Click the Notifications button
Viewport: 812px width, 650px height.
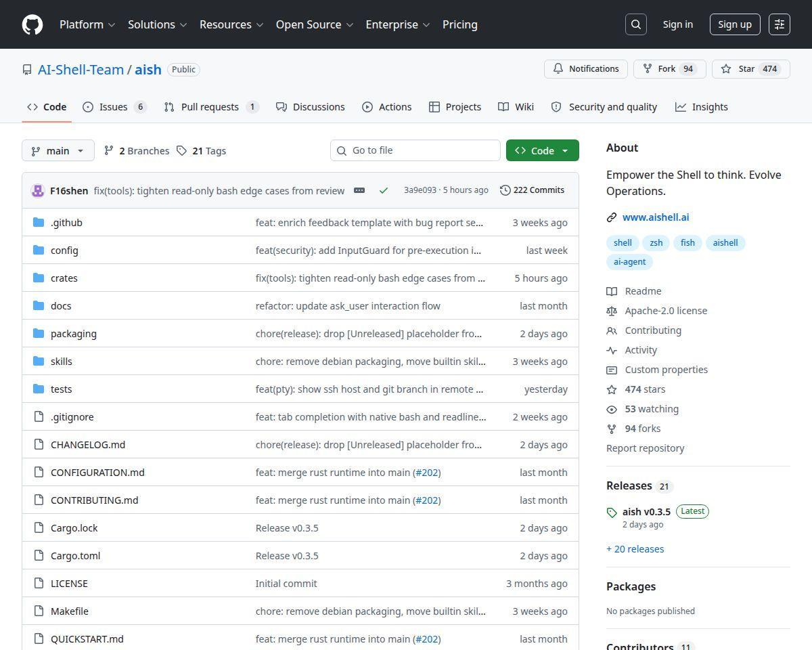[586, 69]
